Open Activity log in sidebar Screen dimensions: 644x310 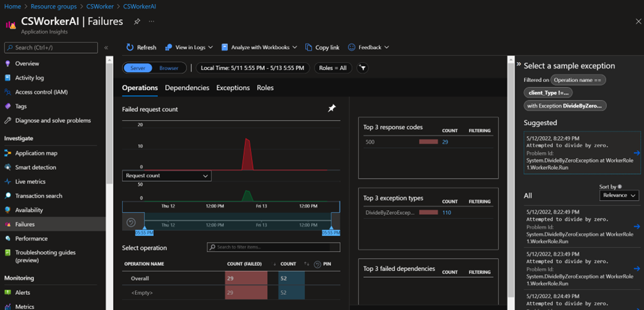click(30, 78)
